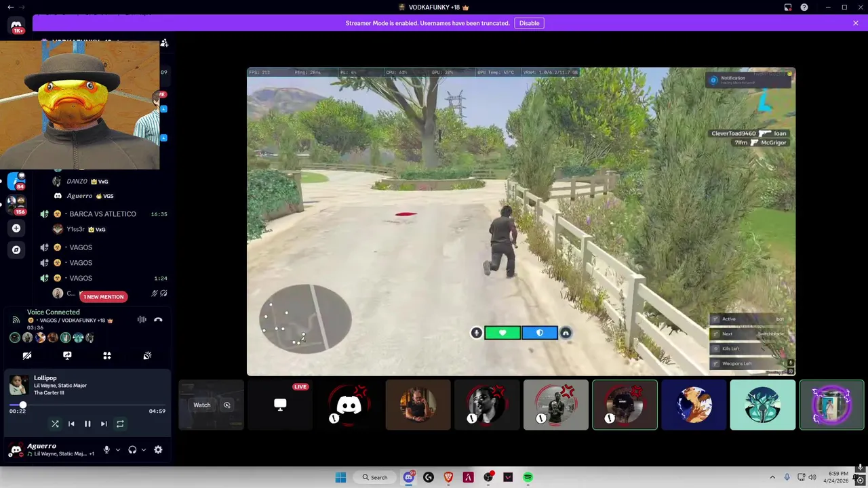Add a server with the plus icon
Image resolution: width=868 pixels, height=488 pixels.
16,228
